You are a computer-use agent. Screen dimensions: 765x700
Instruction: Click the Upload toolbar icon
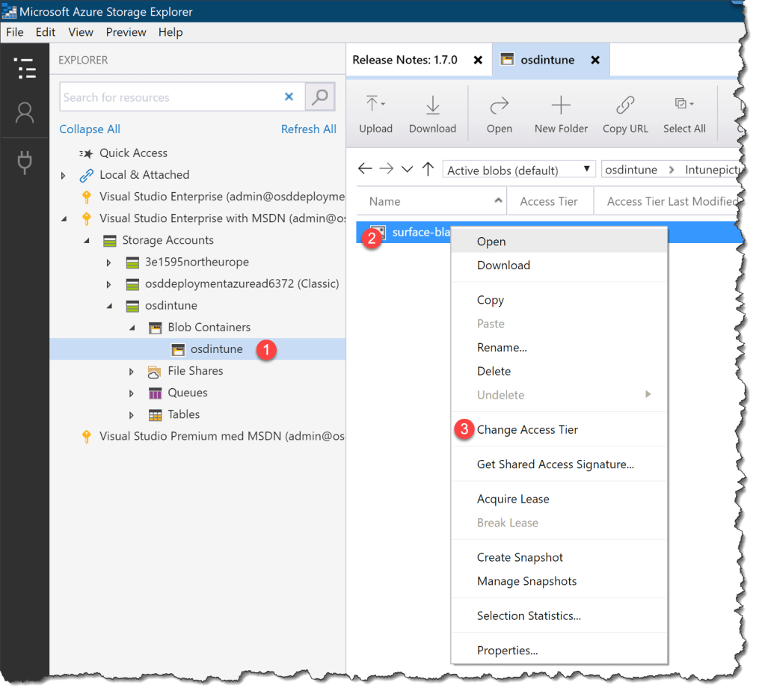[x=375, y=112]
